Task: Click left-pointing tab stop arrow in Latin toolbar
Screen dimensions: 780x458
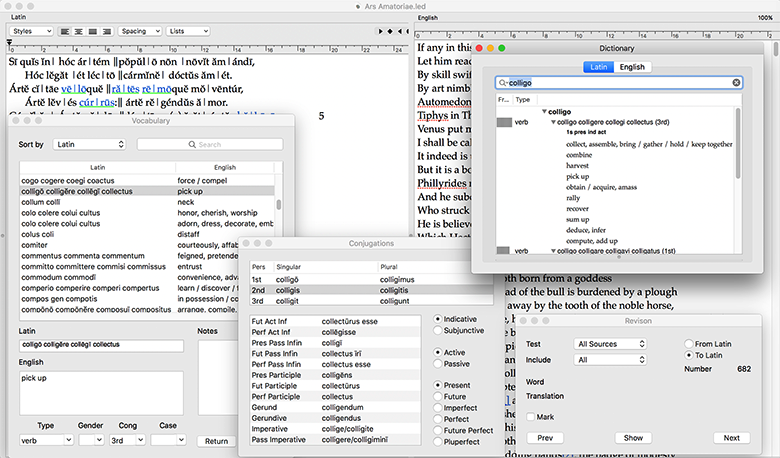Action: (399, 31)
